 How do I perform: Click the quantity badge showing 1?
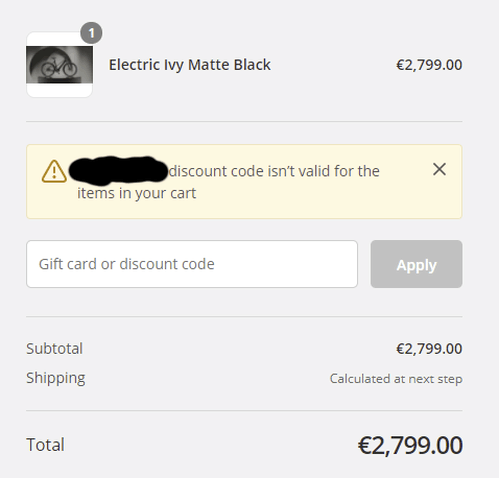point(91,33)
